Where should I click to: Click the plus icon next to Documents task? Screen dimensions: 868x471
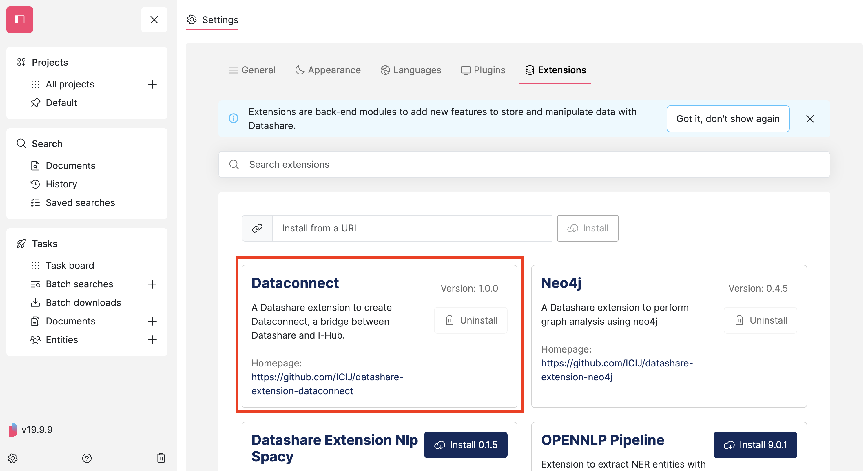(152, 321)
